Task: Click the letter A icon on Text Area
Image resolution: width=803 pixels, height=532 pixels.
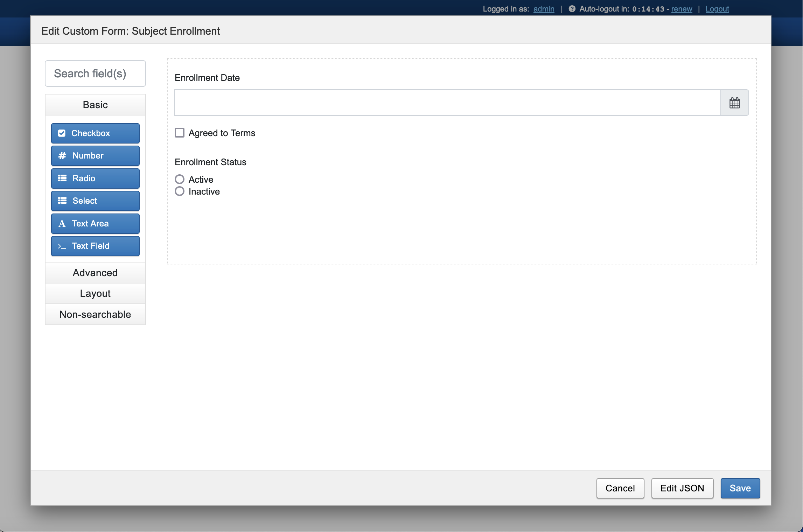Action: point(62,224)
